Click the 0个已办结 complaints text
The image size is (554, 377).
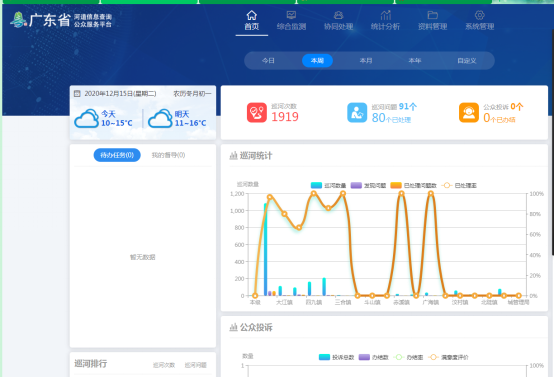click(x=499, y=118)
